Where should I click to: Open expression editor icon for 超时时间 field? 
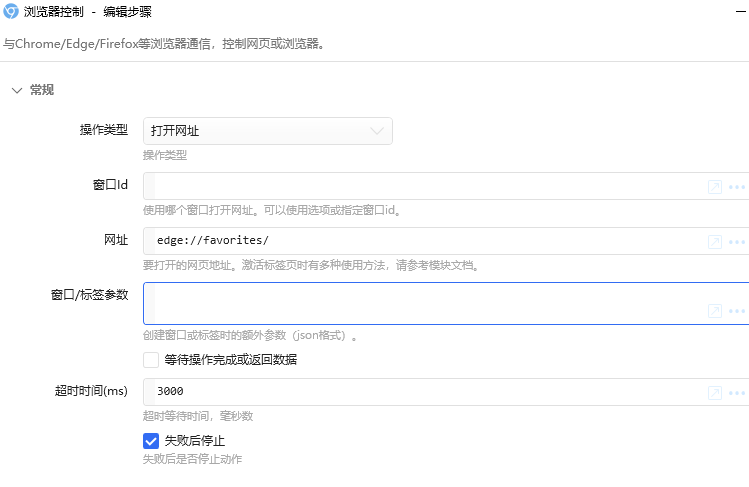(715, 393)
